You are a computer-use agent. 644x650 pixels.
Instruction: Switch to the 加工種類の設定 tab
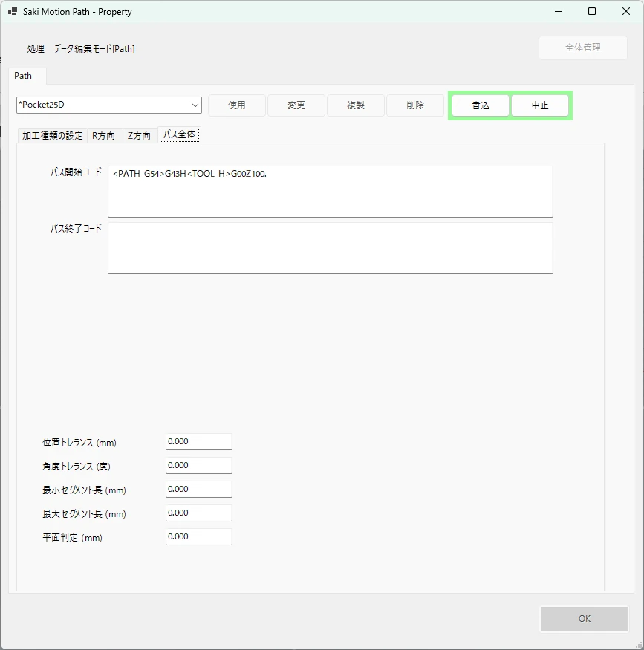coord(53,135)
